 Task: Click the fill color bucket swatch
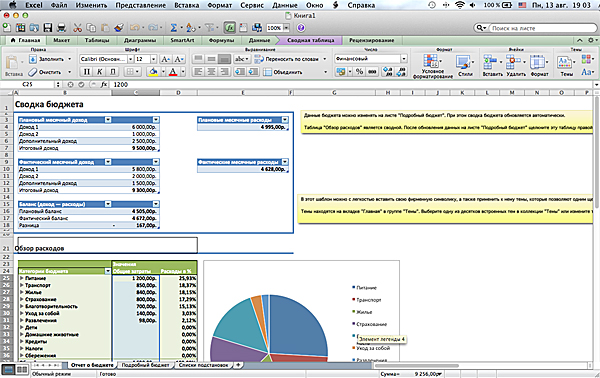[153, 72]
